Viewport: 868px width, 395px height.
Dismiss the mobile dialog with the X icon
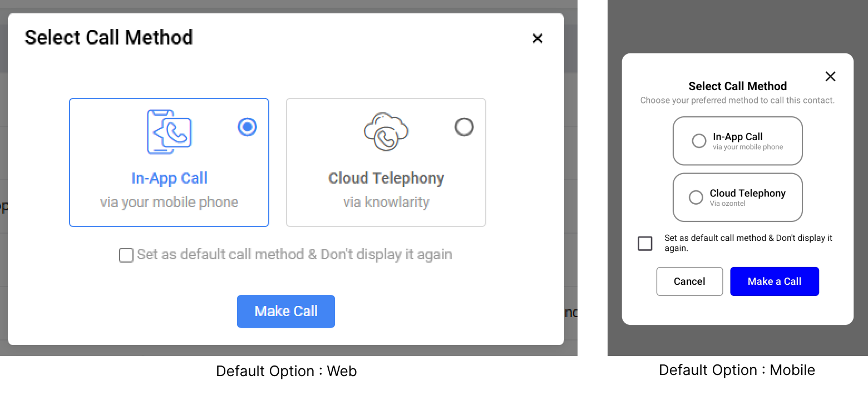pyautogui.click(x=830, y=76)
